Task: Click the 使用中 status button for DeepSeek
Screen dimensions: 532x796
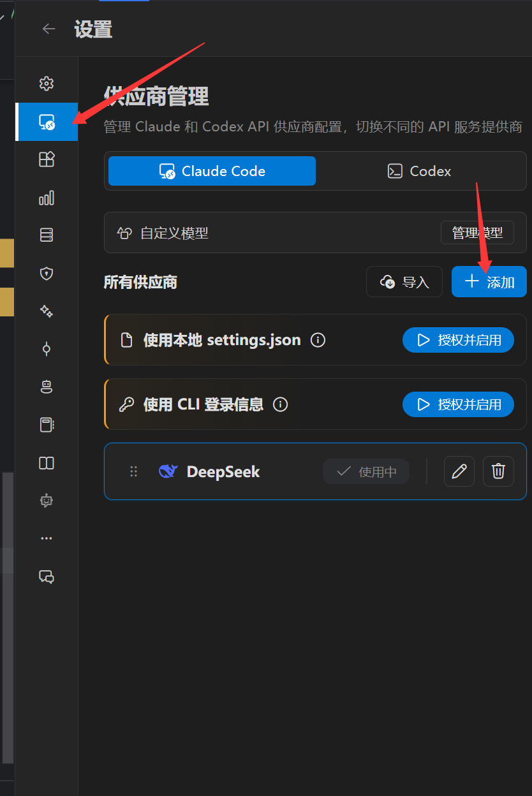Action: click(x=366, y=472)
